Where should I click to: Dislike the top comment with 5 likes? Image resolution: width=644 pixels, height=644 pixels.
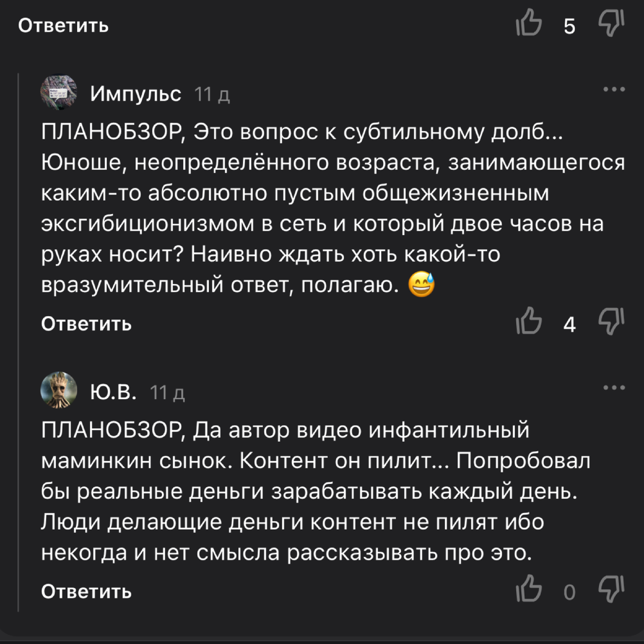tap(611, 24)
